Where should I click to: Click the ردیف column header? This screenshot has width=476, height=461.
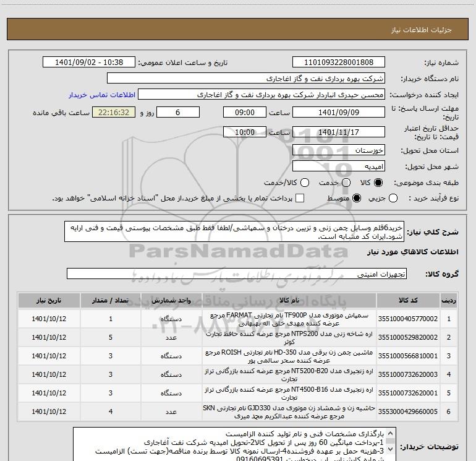pyautogui.click(x=448, y=301)
